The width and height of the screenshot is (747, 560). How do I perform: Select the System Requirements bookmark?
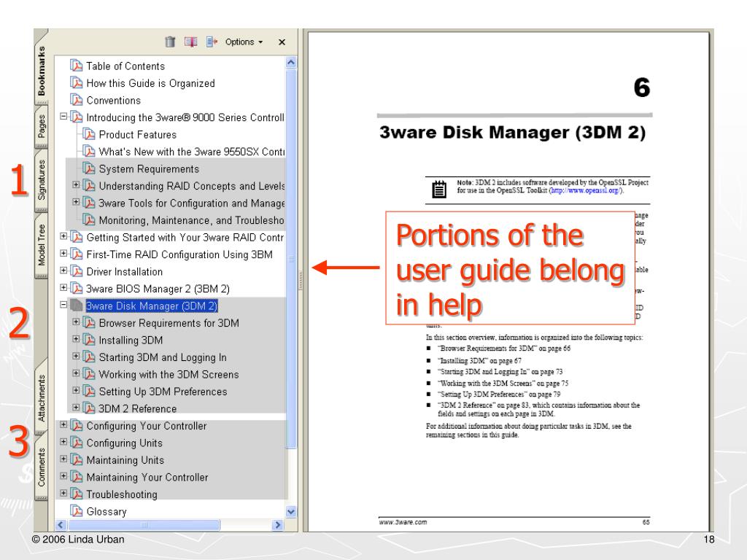click(x=149, y=168)
